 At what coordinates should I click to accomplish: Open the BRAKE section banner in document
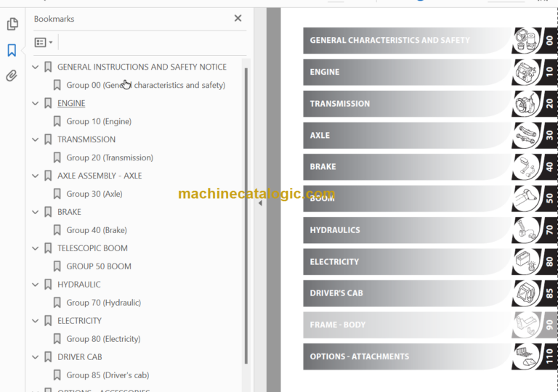(407, 167)
